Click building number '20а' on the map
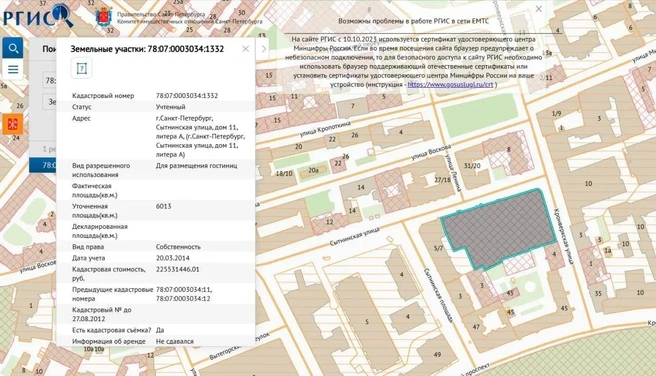Viewport: 656px width, 376px height. [313, 170]
